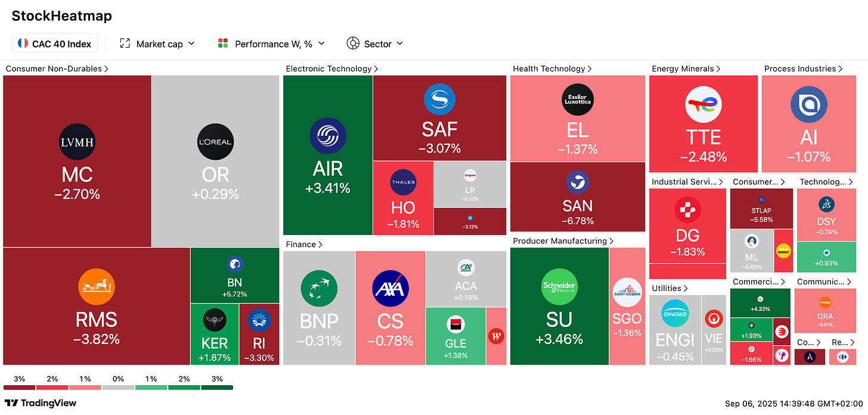Click the Dassault Systèmes logo on the DSY tile
Screen dimensions: 868x415
(x=826, y=204)
